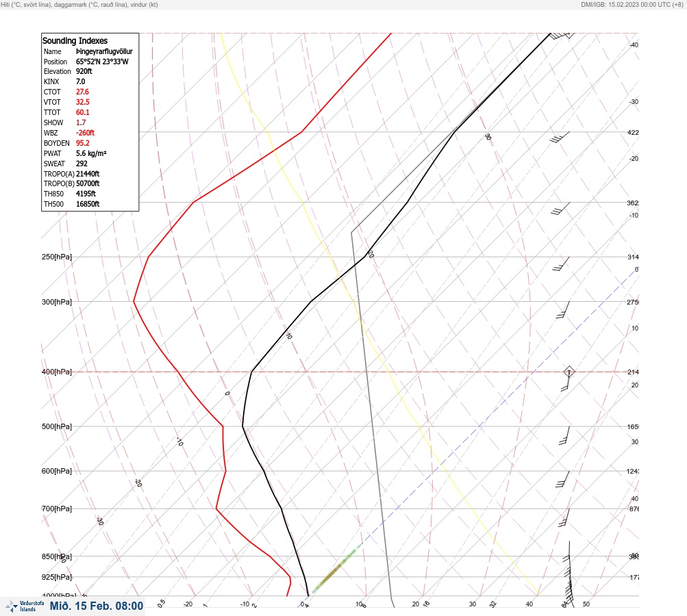This screenshot has width=687, height=616.
Task: Click the 600[hPa] pressure label
Action: (x=57, y=472)
